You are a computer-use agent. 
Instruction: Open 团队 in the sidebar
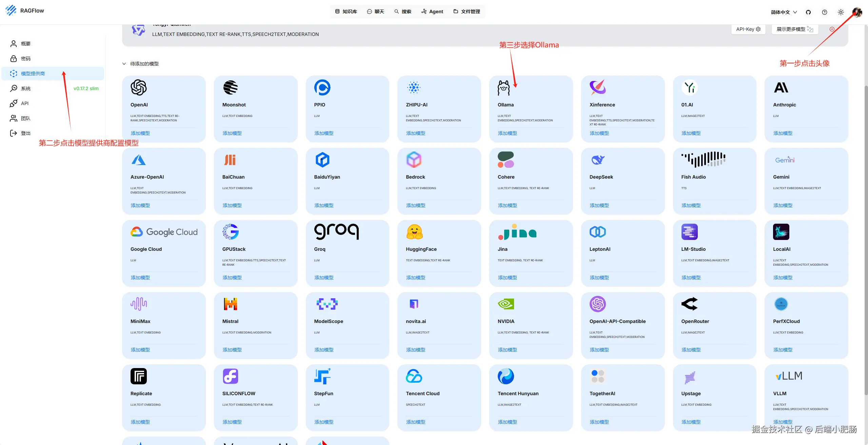point(25,118)
